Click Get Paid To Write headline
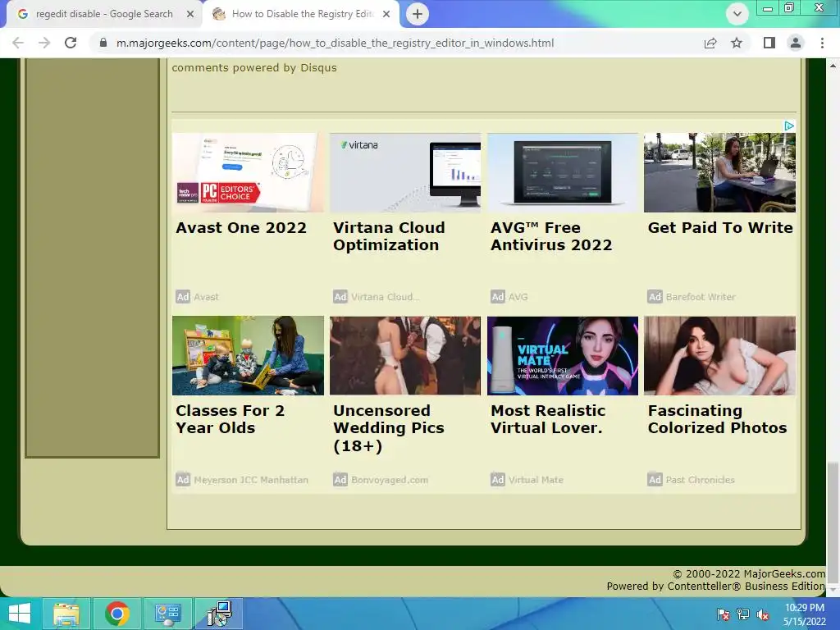Image resolution: width=840 pixels, height=630 pixels. point(720,228)
